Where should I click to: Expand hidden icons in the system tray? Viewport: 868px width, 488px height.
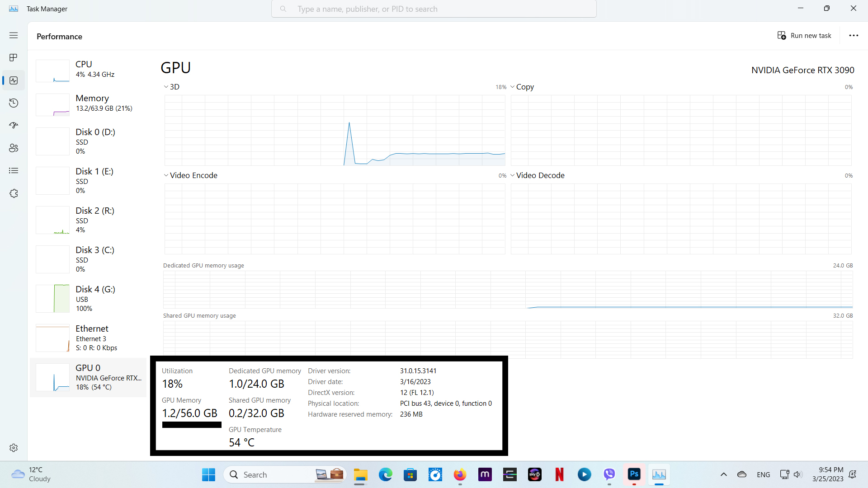point(723,474)
